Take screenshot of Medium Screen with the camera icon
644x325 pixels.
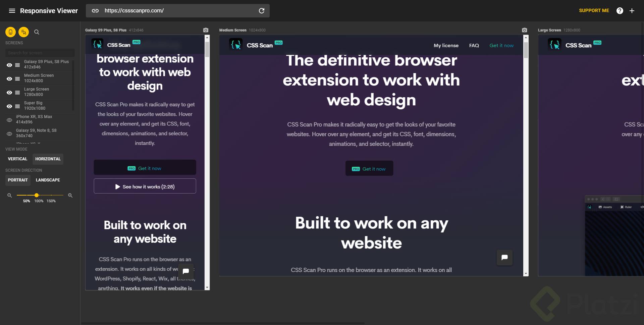coord(525,30)
